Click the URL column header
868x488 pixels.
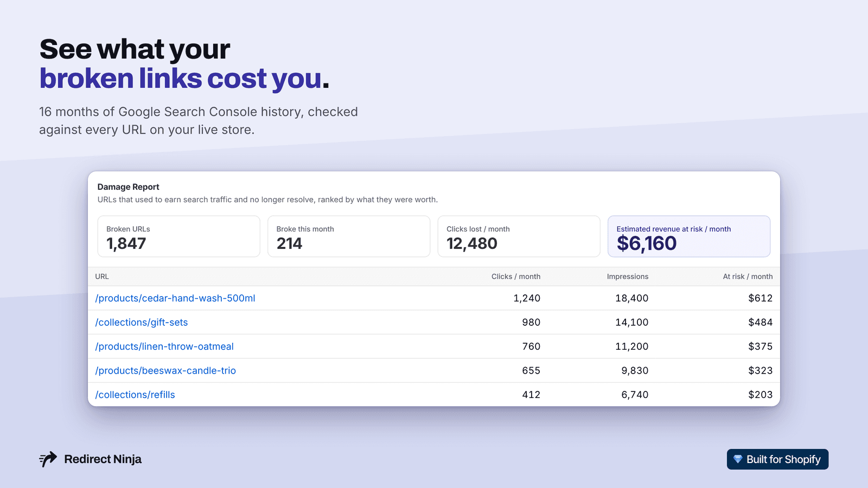[102, 277]
